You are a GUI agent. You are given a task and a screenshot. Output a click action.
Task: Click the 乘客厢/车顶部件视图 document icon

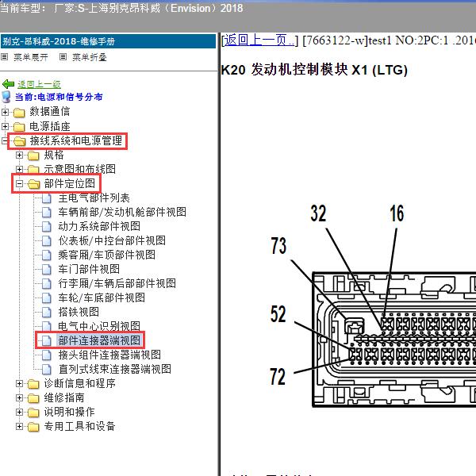47,255
